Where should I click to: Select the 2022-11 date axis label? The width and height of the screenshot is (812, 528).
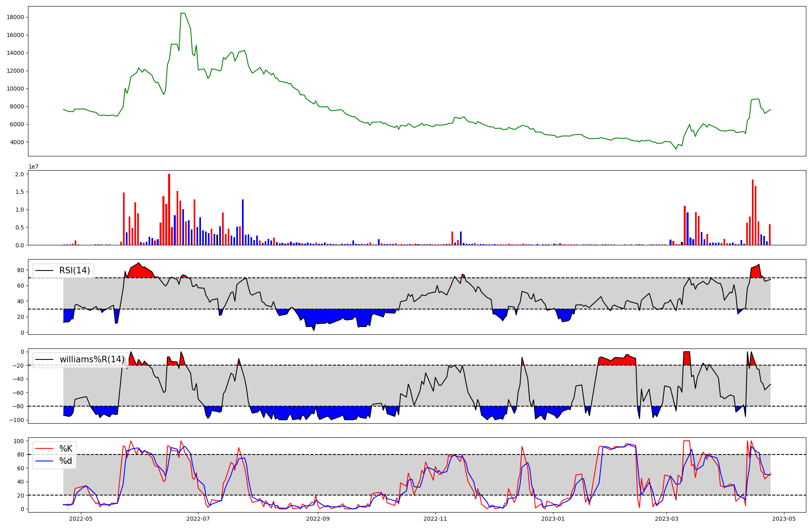pyautogui.click(x=435, y=519)
